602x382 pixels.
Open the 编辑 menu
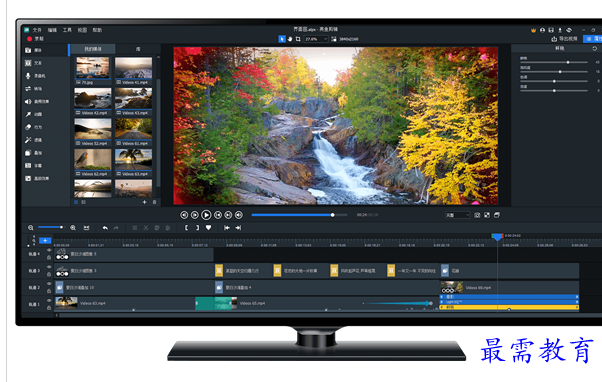coord(52,30)
